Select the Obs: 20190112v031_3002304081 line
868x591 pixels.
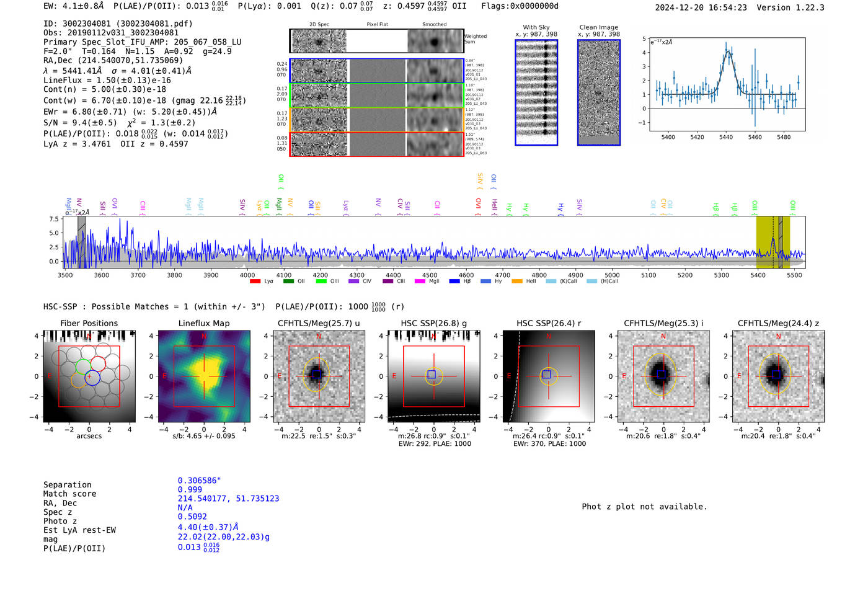pos(111,33)
